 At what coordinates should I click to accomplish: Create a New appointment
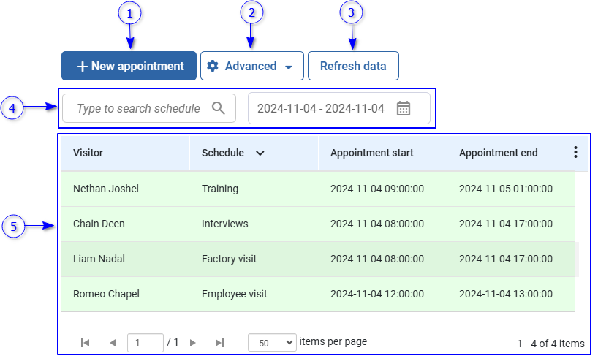click(129, 66)
